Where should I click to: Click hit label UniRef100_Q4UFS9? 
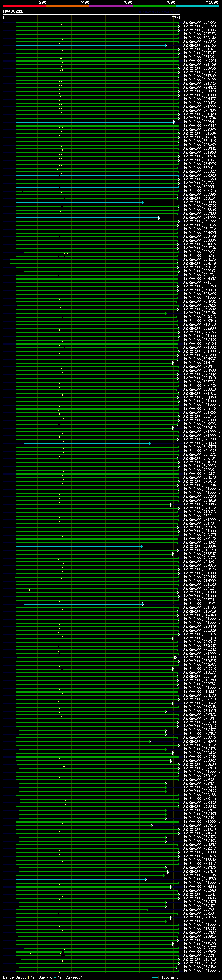click(x=199, y=879)
